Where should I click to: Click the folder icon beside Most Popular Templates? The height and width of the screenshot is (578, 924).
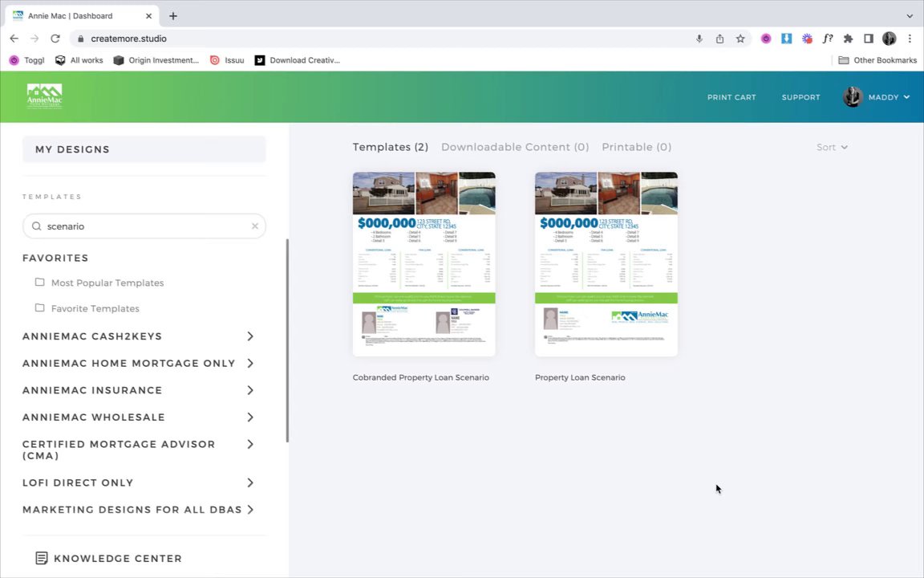point(39,282)
